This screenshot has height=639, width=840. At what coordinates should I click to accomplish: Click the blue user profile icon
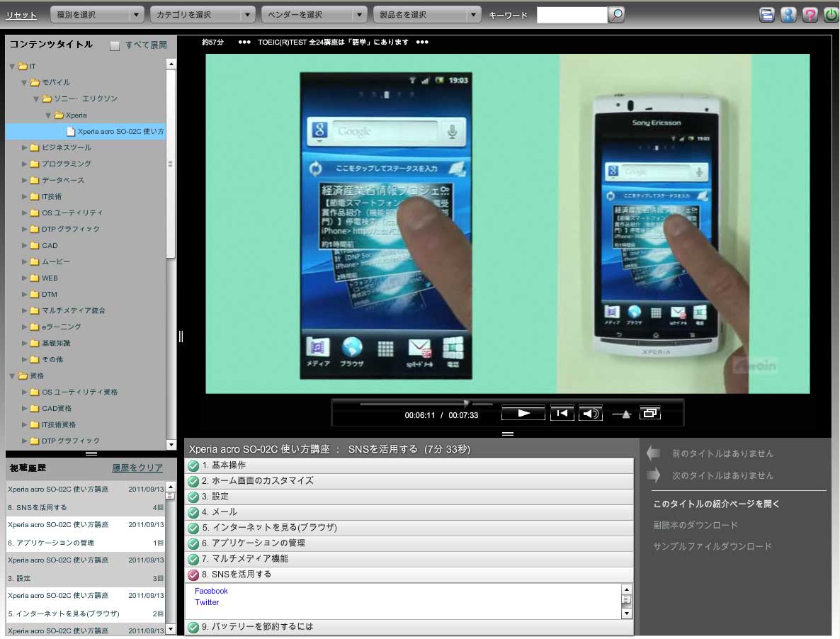click(x=788, y=15)
